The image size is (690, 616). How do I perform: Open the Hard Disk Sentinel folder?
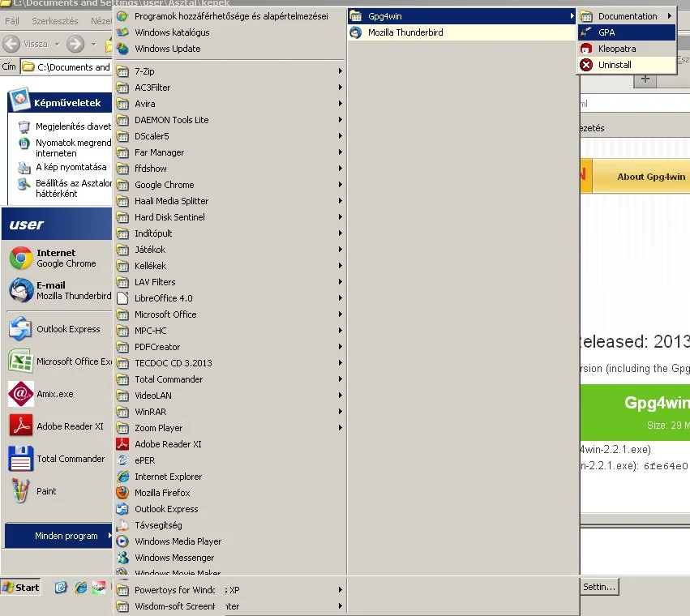point(229,217)
